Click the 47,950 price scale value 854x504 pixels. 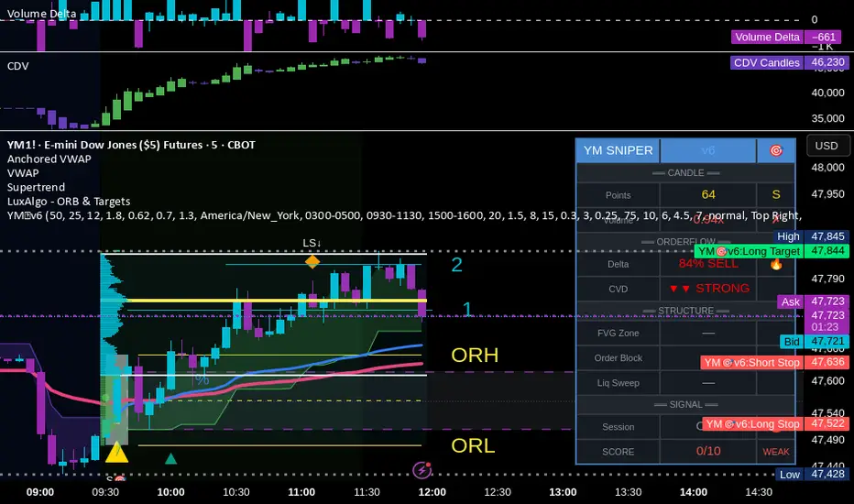click(x=827, y=194)
